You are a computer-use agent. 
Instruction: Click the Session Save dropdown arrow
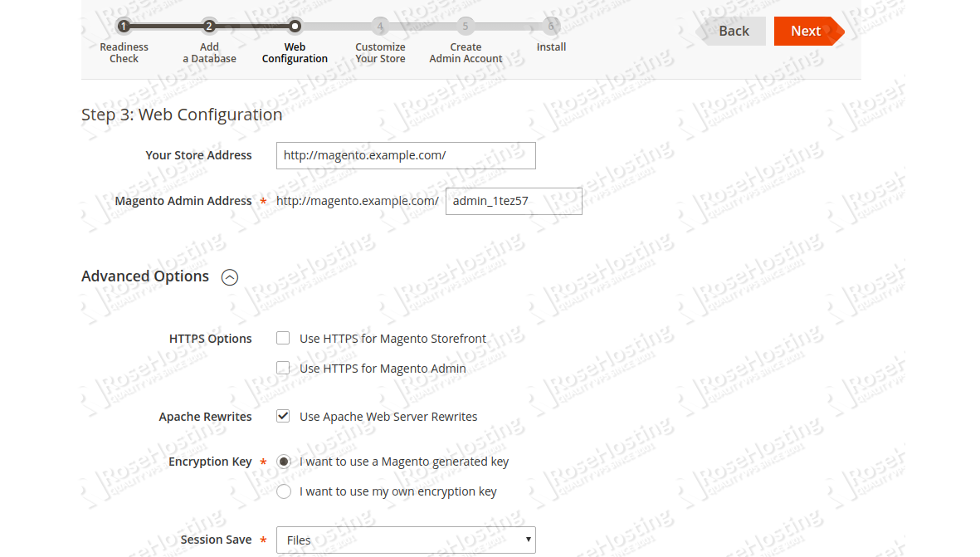(529, 540)
